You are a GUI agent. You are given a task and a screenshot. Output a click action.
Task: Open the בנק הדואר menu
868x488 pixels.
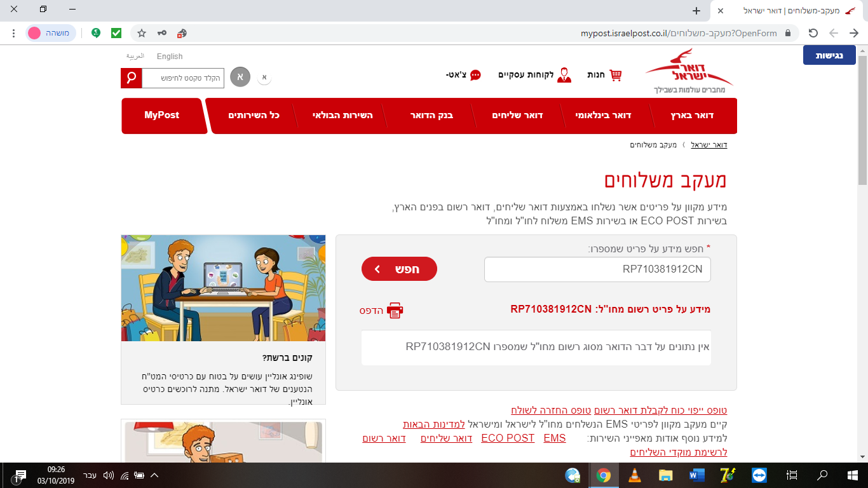tap(431, 116)
